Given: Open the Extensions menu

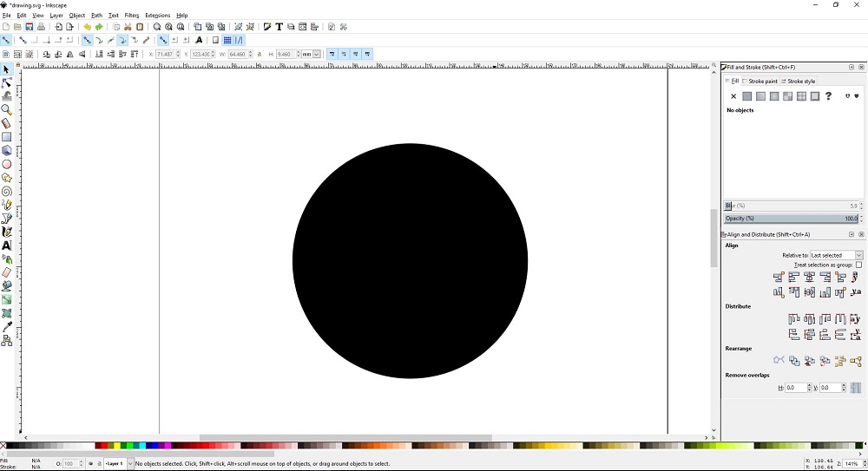Looking at the screenshot, I should point(158,16).
